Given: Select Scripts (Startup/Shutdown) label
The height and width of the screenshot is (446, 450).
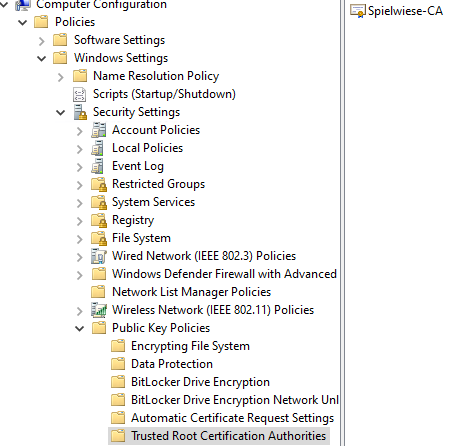Looking at the screenshot, I should click(x=164, y=94).
